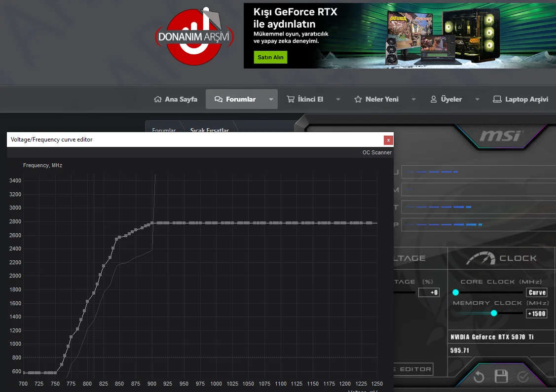Open the Üyeler menu item
556x392 pixels.
point(451,99)
